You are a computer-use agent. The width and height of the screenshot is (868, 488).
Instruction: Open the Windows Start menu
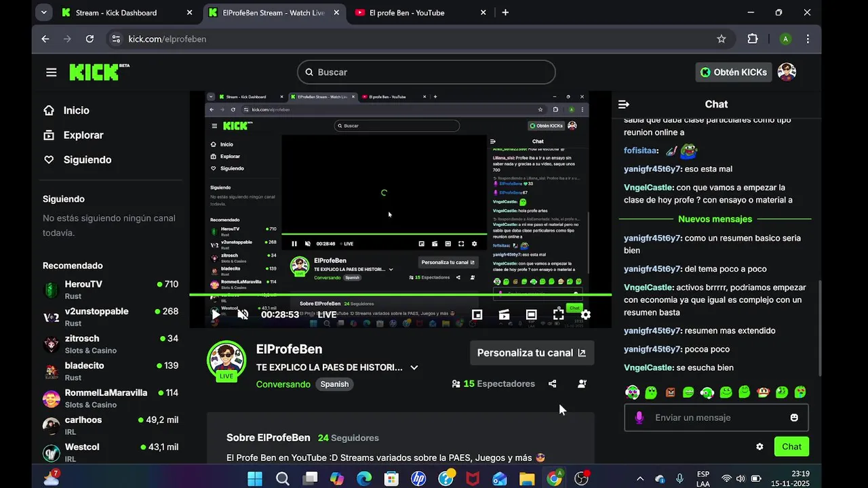tap(255, 479)
